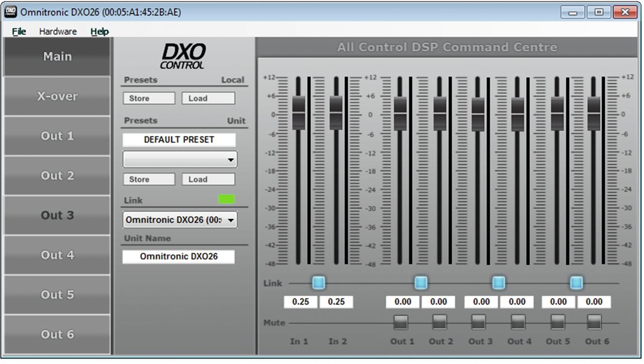Mute the Out 2 channel
Viewport: 644px width, 364px height.
click(x=439, y=322)
